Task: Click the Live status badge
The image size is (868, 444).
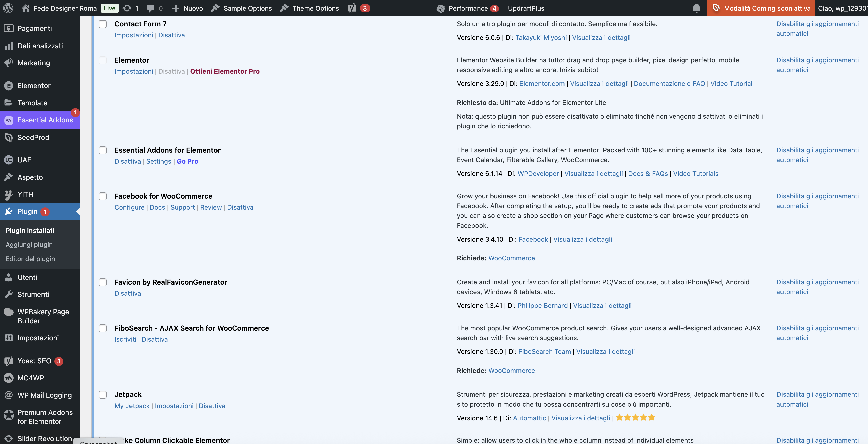Action: [110, 8]
